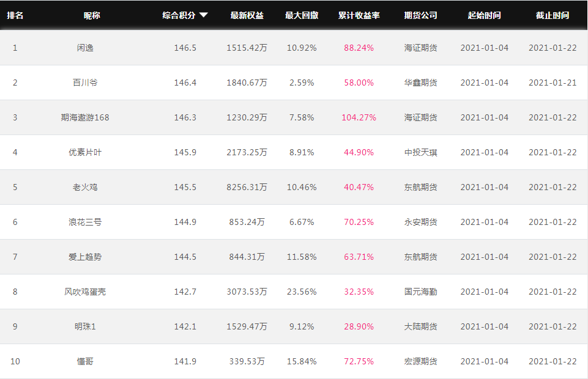The image size is (588, 379).
Task: Select cumulative return 28.90%
Action: (359, 326)
